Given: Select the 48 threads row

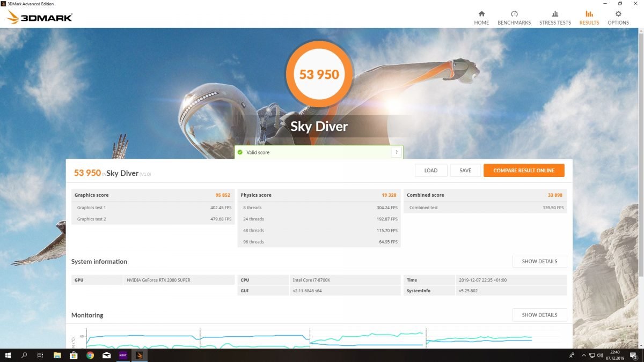Looking at the screenshot, I should click(x=319, y=231).
